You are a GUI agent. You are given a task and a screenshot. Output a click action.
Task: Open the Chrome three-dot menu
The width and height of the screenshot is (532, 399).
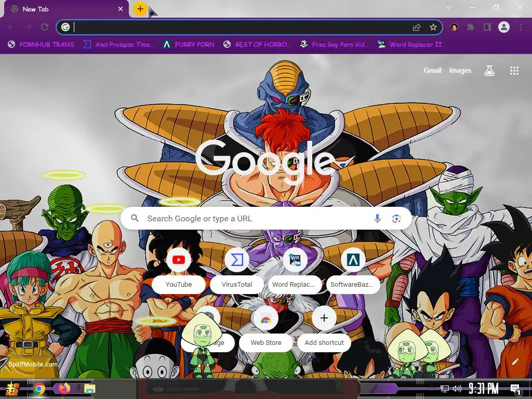(521, 27)
